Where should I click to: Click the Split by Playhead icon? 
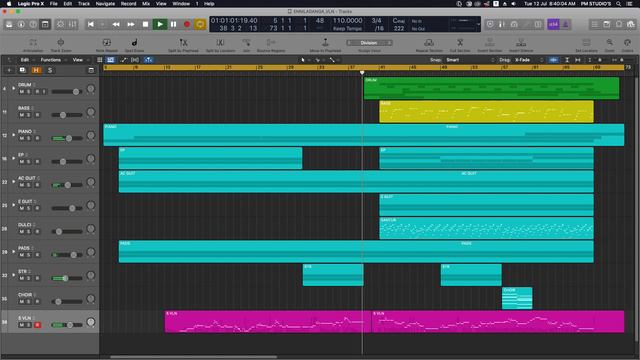[x=183, y=42]
